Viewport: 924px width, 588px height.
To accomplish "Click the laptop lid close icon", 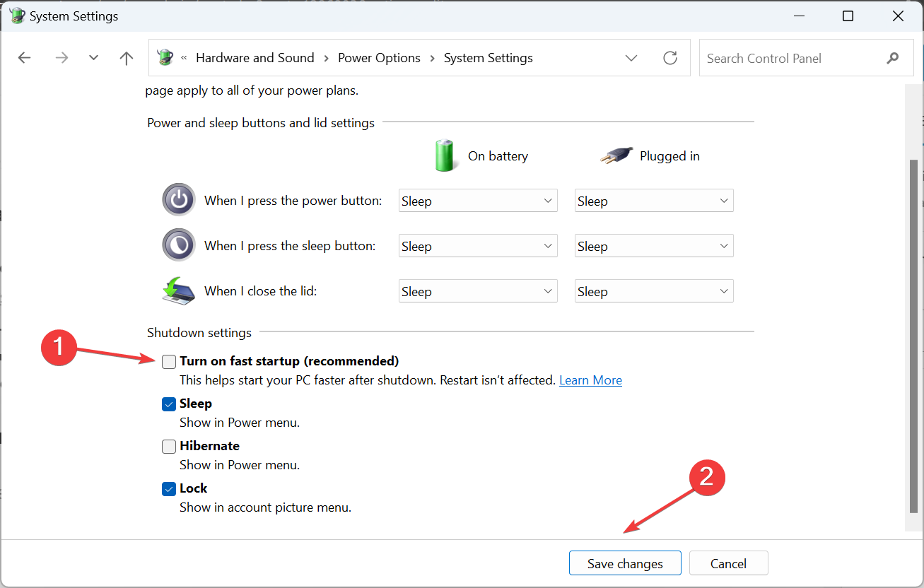I will coord(179,290).
